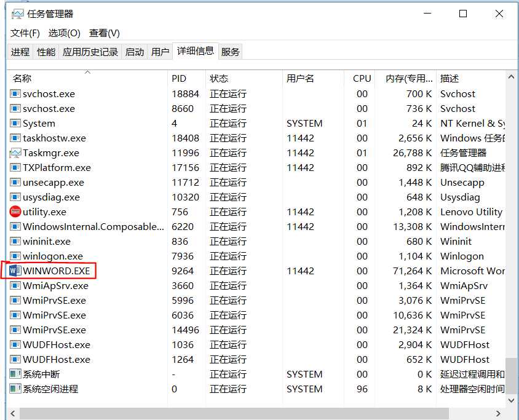Select the TXPlatform.exe process name
519x420 pixels.
click(57, 167)
